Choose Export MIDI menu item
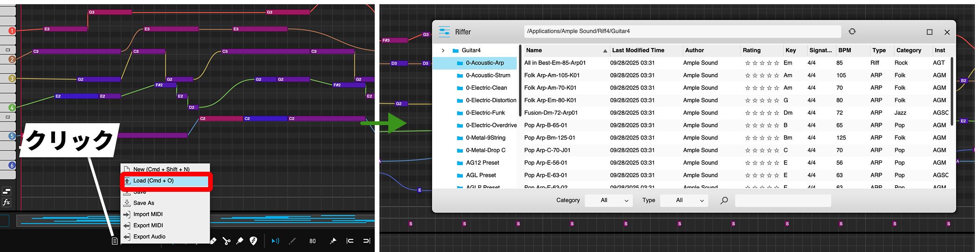 click(165, 225)
